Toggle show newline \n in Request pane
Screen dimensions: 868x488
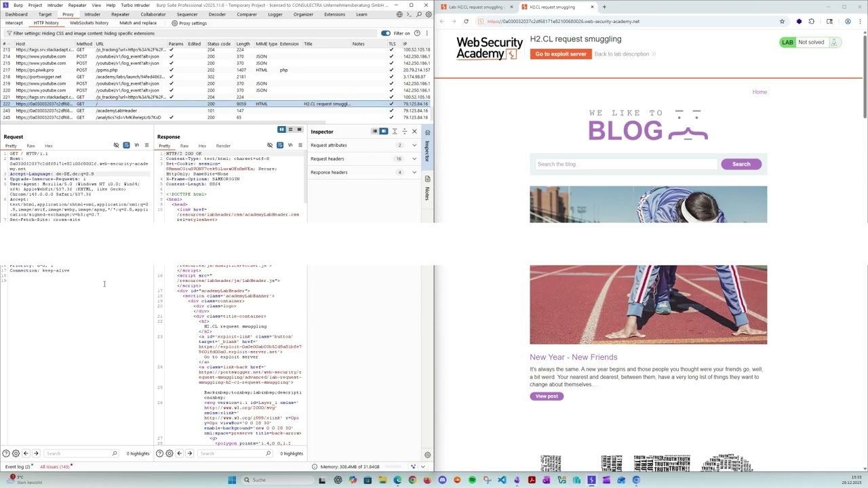coord(136,145)
